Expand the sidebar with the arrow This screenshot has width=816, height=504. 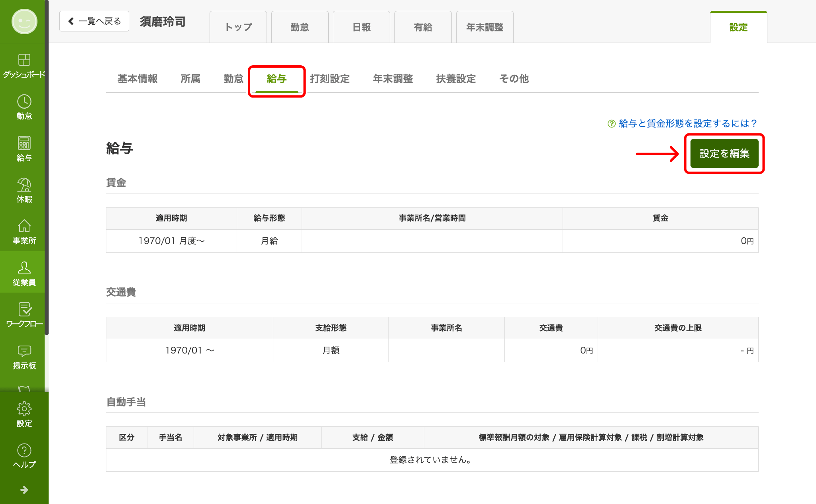(x=24, y=490)
